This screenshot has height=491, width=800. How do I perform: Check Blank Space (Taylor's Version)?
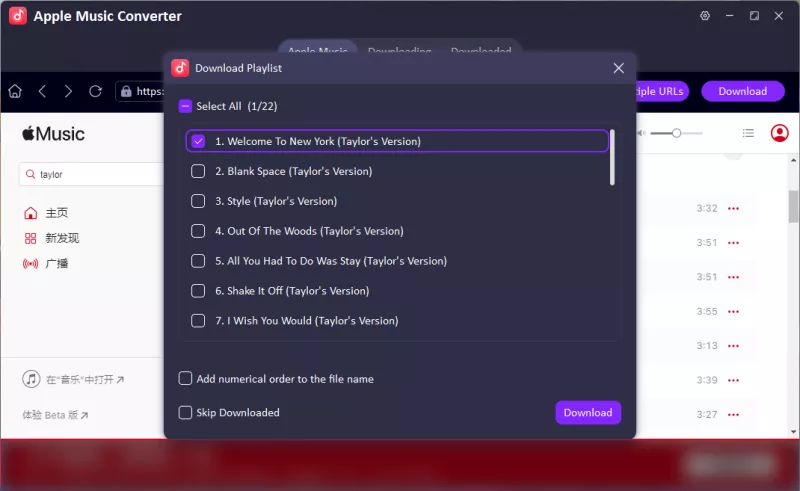[198, 171]
